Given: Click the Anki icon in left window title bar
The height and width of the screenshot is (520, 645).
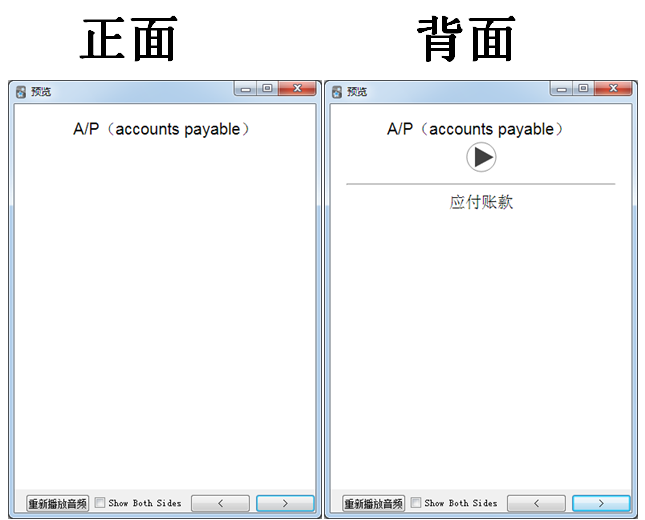Looking at the screenshot, I should (x=21, y=92).
